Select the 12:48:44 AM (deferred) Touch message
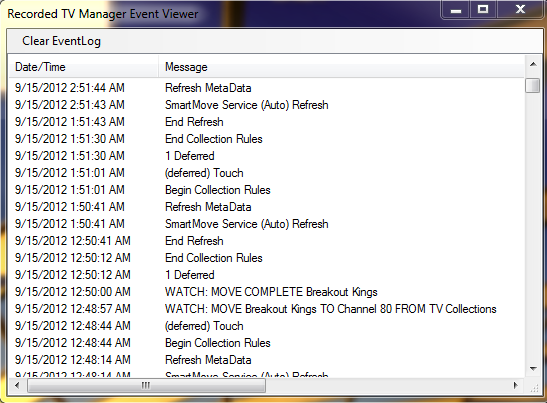Image resolution: width=547 pixels, height=403 pixels. click(x=204, y=326)
